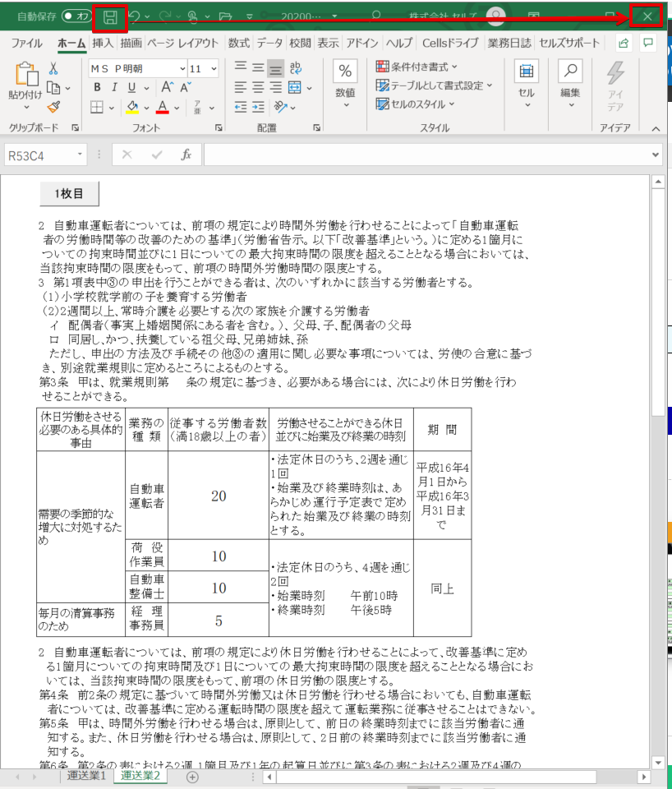Copy selection using the copy icon
Viewport: 672px width, 789px height.
[53, 88]
